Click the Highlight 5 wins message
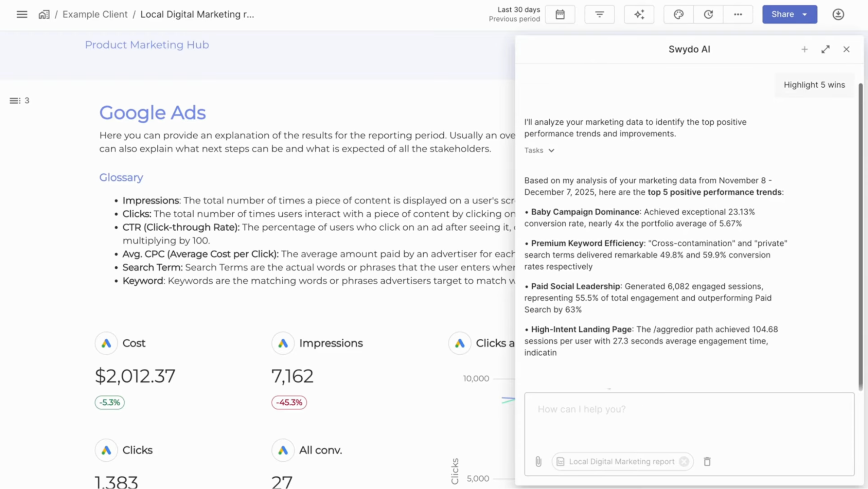Viewport: 868px width, 489px height. tap(814, 85)
